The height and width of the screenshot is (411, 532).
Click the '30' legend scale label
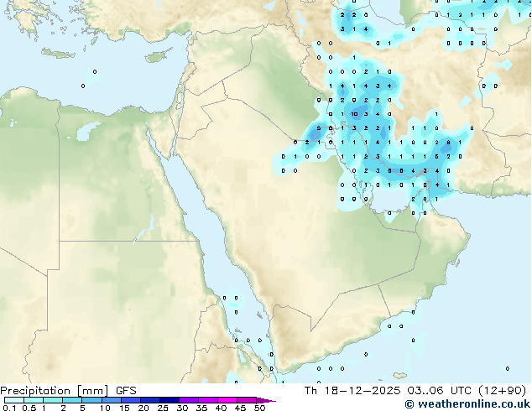[x=182, y=408]
